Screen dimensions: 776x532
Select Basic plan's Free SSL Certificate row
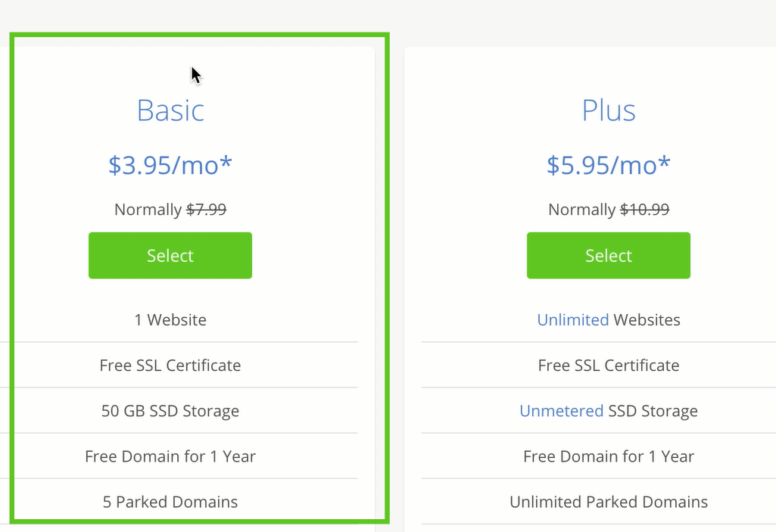(170, 365)
